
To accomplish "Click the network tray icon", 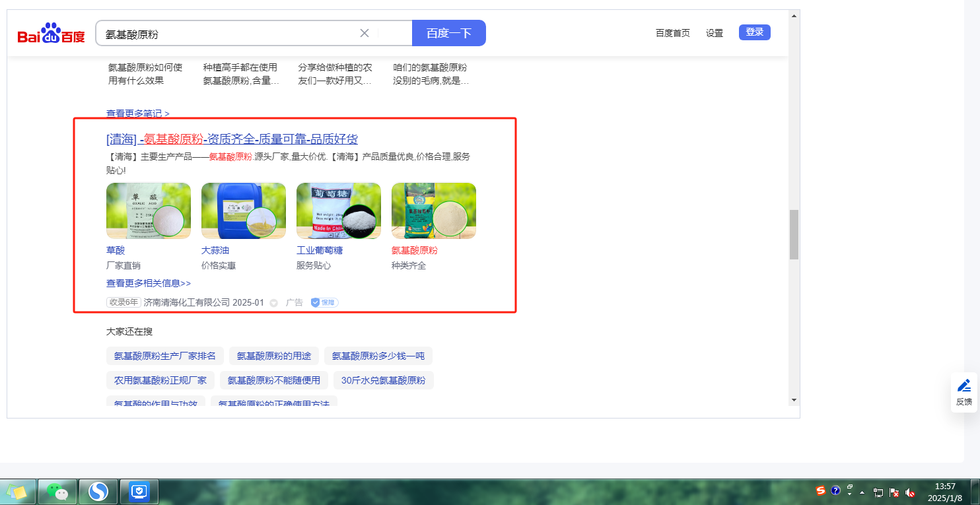I will point(879,492).
